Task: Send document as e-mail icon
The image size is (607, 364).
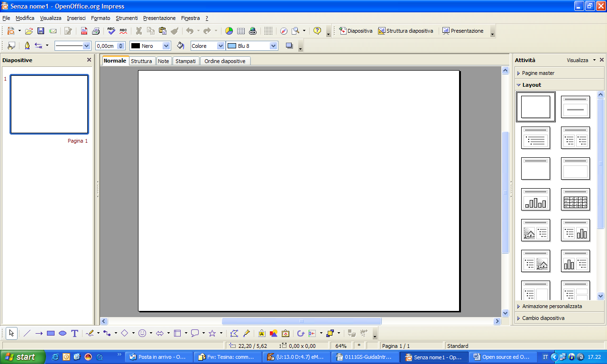Action: pos(53,31)
